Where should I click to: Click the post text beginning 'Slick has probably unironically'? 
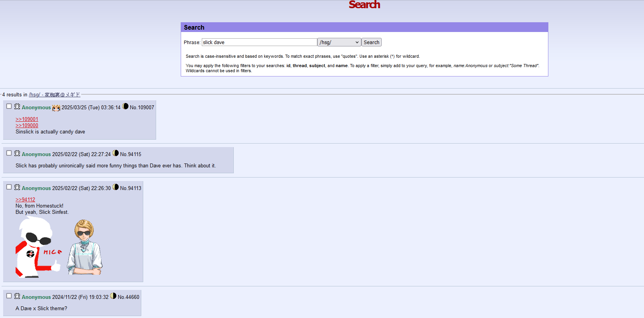point(116,166)
